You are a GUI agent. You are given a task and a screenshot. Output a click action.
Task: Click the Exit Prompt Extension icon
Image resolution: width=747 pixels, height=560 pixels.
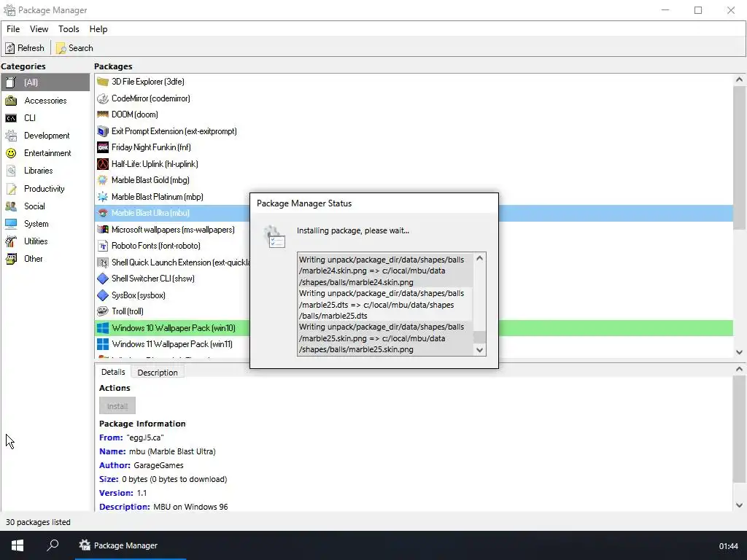[x=102, y=131]
